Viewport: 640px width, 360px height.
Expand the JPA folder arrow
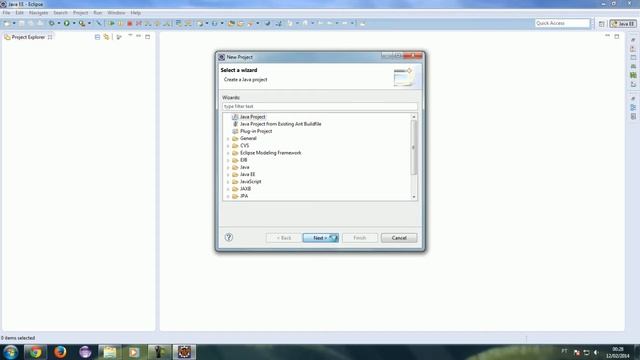pos(228,196)
